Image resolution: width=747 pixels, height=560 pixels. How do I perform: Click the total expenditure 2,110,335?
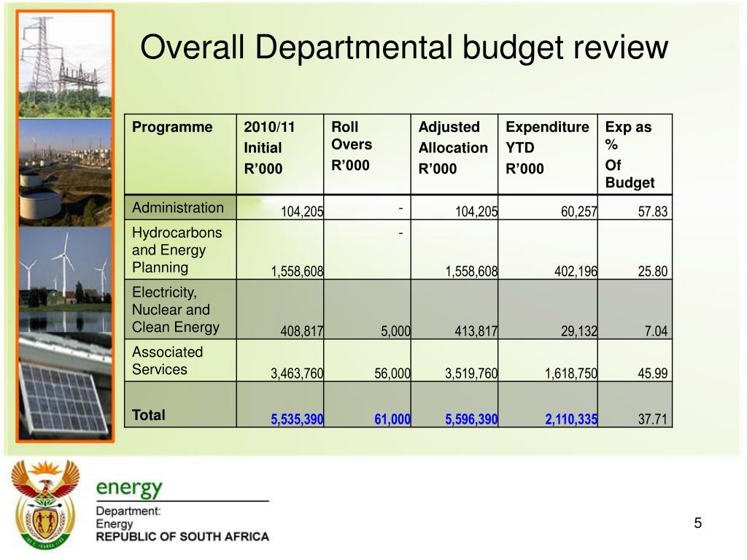tap(570, 419)
